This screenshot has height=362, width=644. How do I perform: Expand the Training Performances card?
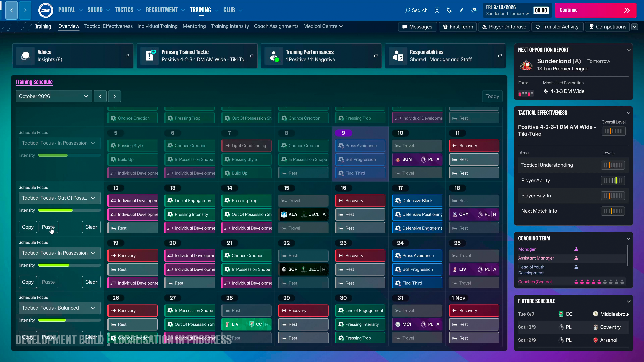click(375, 55)
